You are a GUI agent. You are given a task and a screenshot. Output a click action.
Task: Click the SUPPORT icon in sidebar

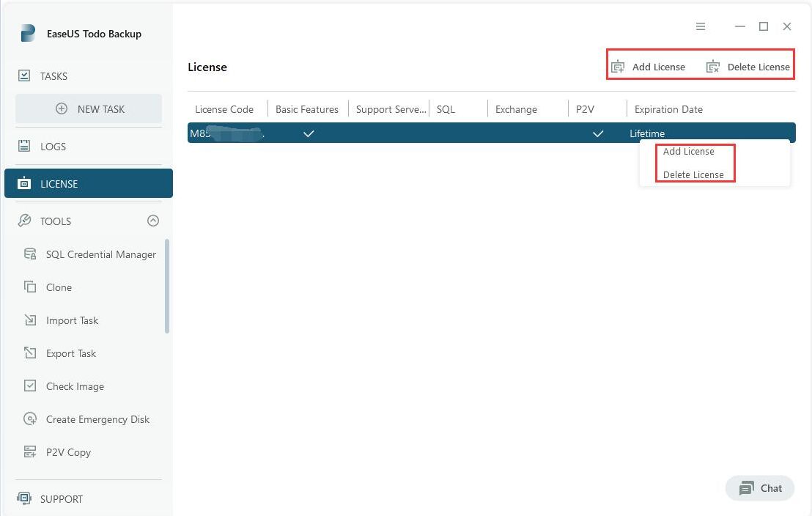[24, 498]
